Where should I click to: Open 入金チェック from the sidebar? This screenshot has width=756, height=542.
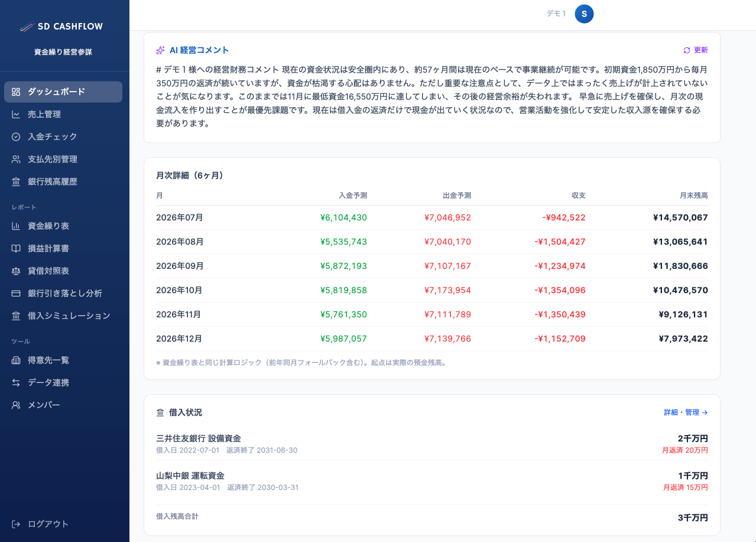(x=63, y=137)
